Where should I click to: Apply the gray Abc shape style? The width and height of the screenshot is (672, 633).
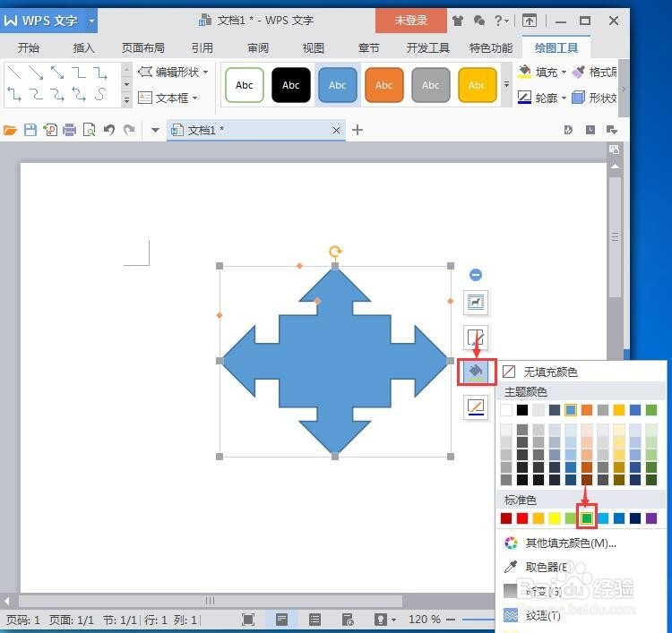431,85
